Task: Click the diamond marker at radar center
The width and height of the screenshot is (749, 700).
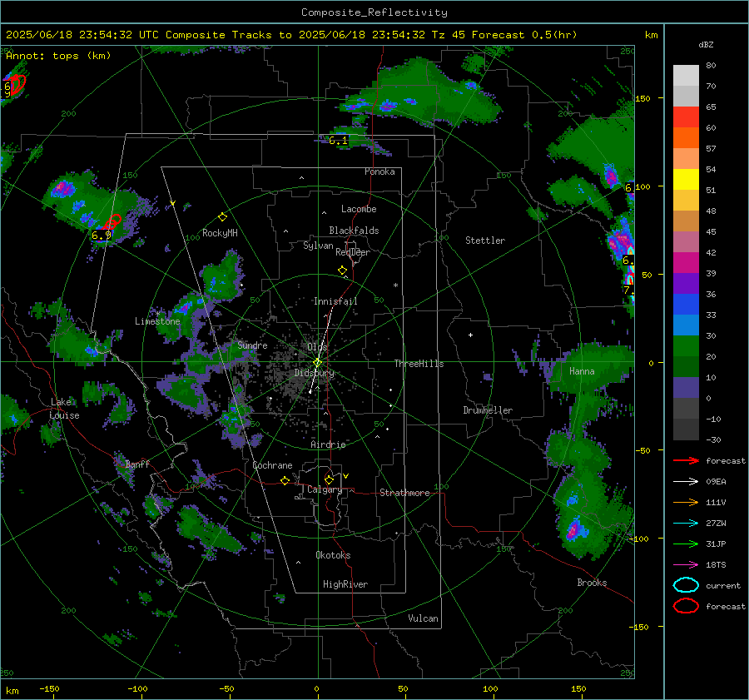Action: pyautogui.click(x=317, y=362)
